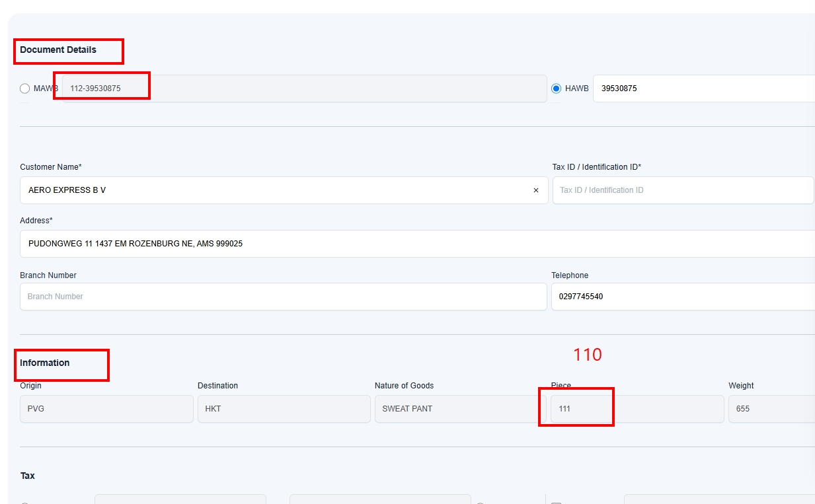Click into the Address field
Image resolution: width=815 pixels, height=504 pixels.
pos(416,244)
